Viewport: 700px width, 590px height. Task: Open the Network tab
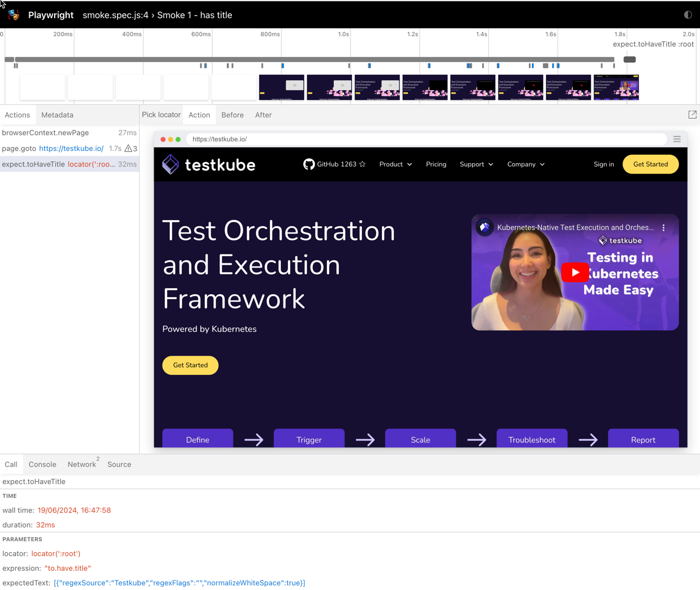(x=82, y=464)
